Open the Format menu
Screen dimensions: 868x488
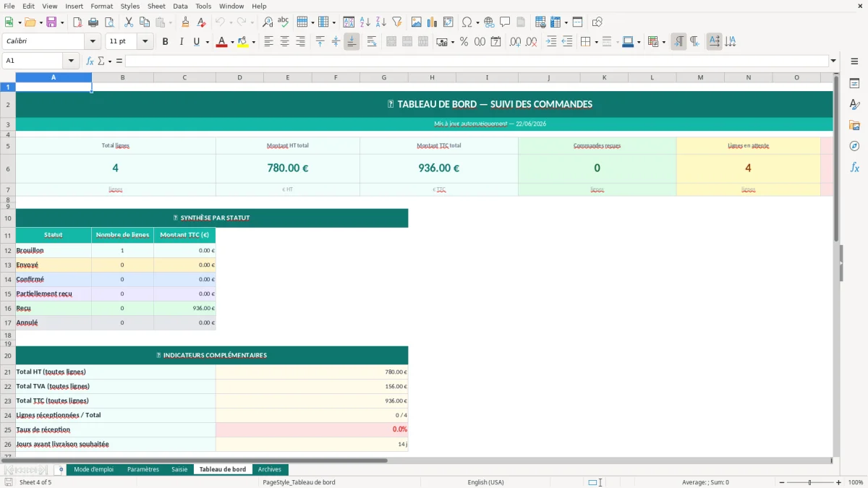[x=101, y=6]
